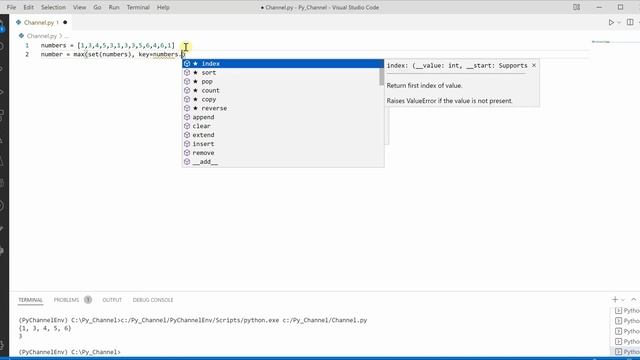The image size is (640, 360).
Task: Click the index signature text in popup
Action: [457, 65]
